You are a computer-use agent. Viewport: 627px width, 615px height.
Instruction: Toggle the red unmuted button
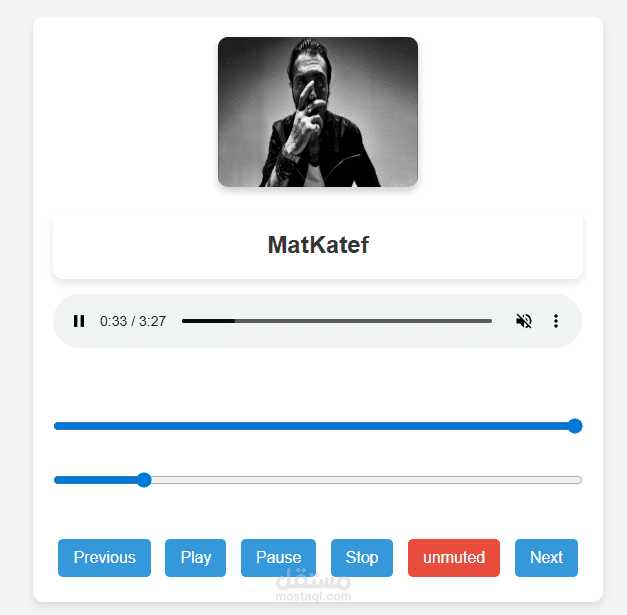[454, 558]
